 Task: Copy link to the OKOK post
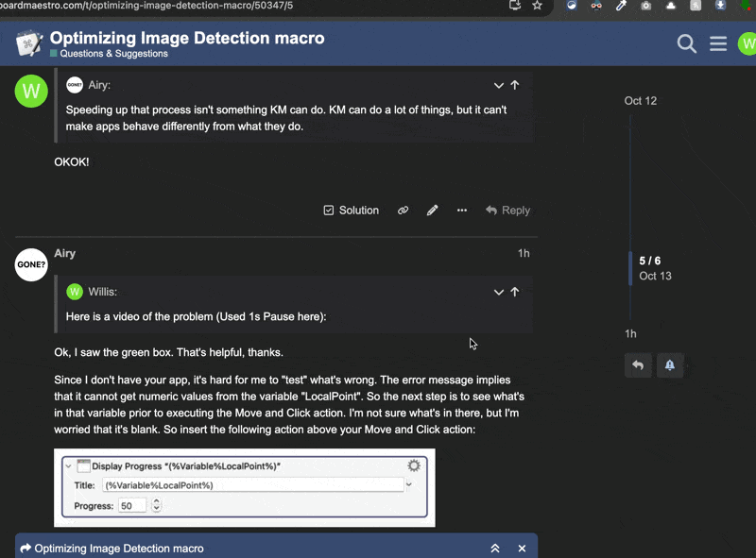403,211
